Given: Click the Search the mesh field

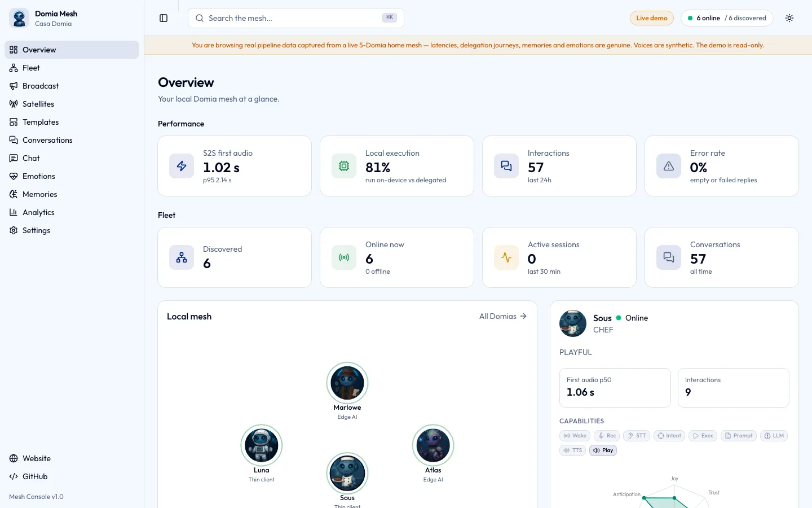Looking at the screenshot, I should click(296, 18).
